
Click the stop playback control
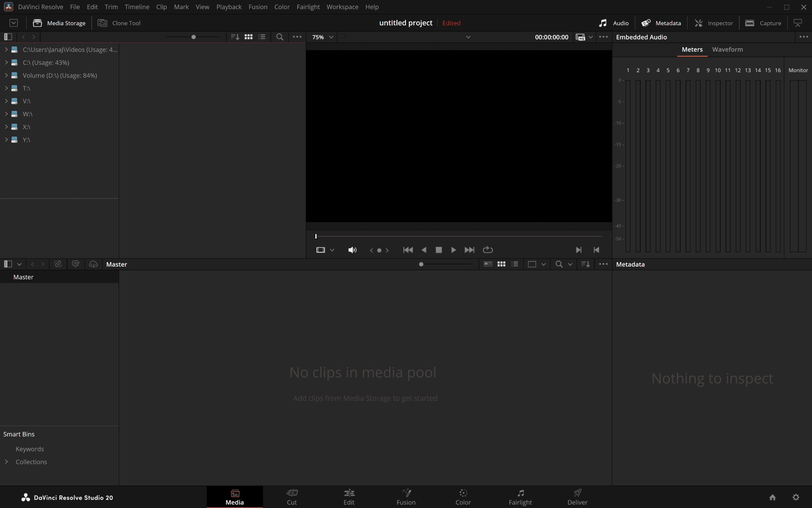439,250
